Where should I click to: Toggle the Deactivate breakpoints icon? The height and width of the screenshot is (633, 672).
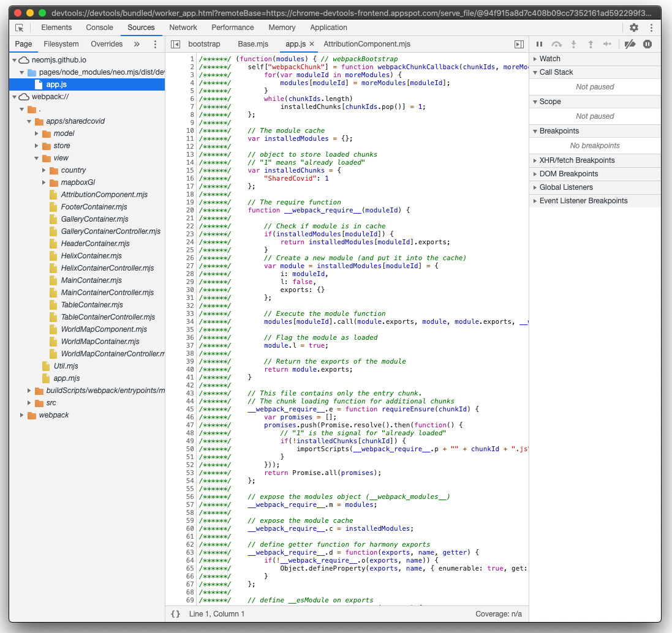point(628,44)
